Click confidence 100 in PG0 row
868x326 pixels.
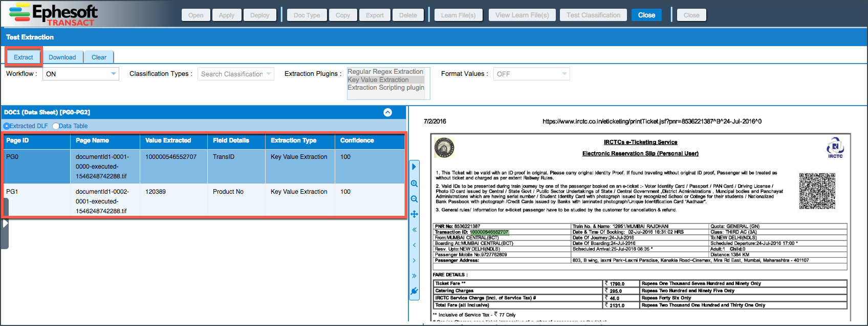(x=345, y=157)
